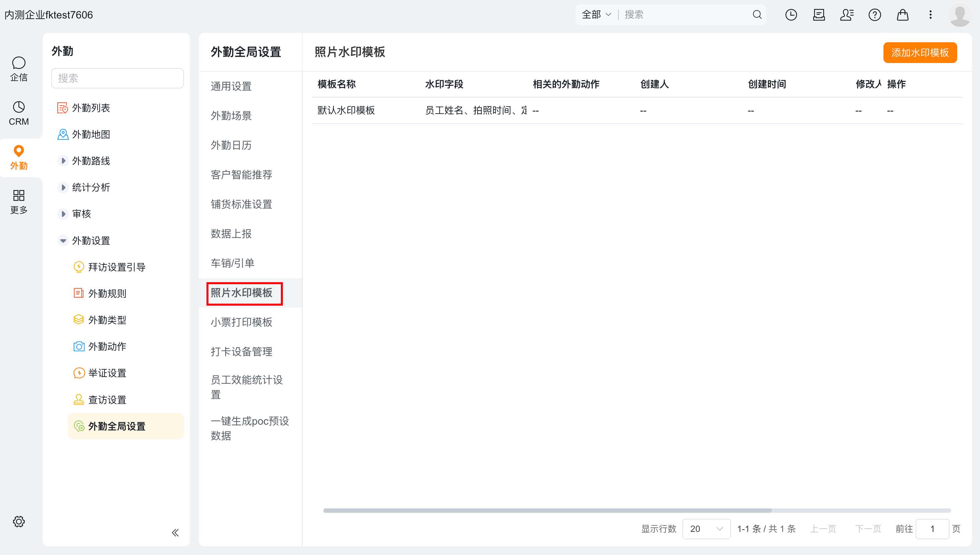Screen dimensions: 980x555
Task: Open the clock history icon in the header
Action: click(x=791, y=15)
